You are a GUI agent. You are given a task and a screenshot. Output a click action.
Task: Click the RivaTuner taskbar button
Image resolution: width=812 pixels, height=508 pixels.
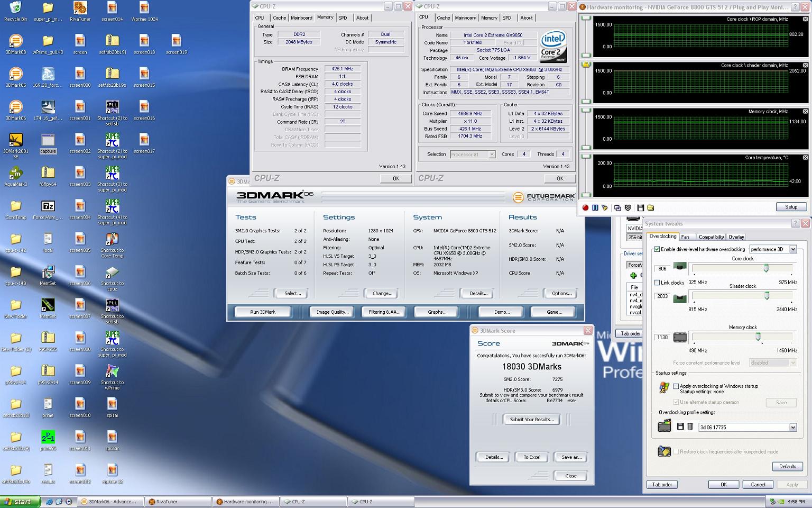coord(178,502)
